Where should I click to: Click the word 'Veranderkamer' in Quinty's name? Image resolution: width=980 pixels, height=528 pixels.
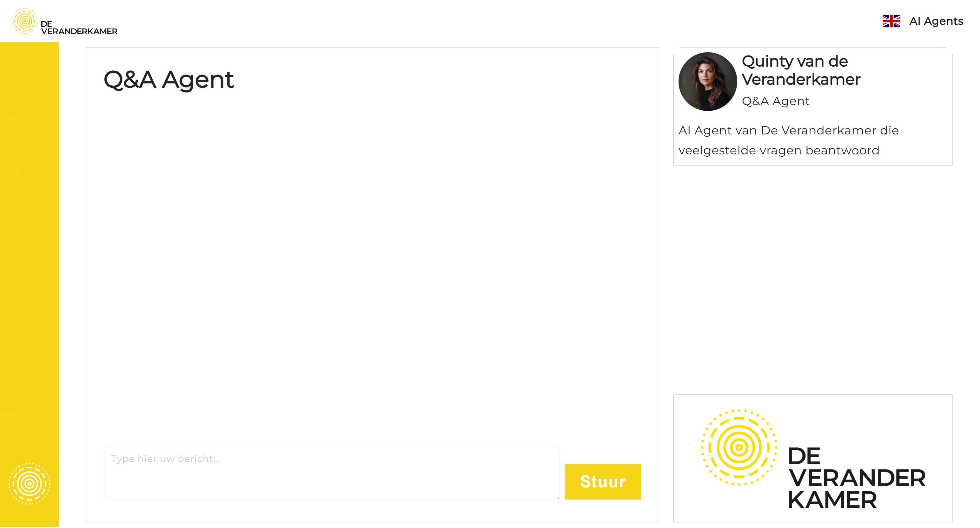pos(801,80)
